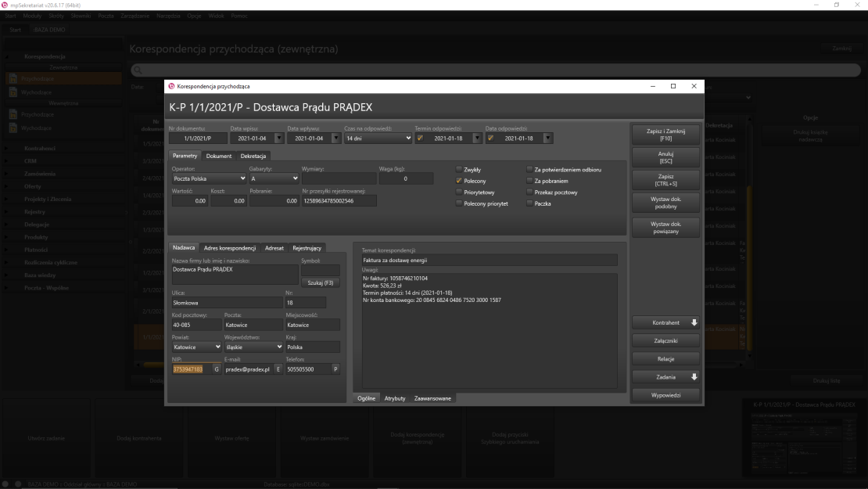Click the dialog title bar app icon
The height and width of the screenshot is (489, 868).
[x=171, y=86]
